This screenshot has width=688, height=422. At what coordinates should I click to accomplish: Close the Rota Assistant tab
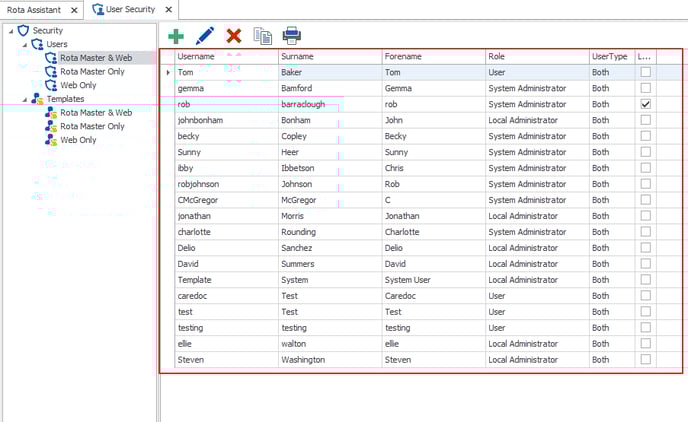click(74, 10)
